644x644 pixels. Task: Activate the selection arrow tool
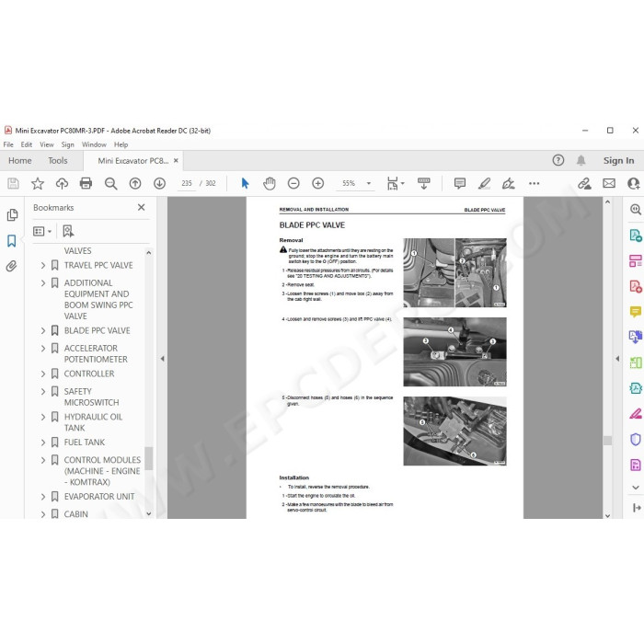click(x=245, y=183)
